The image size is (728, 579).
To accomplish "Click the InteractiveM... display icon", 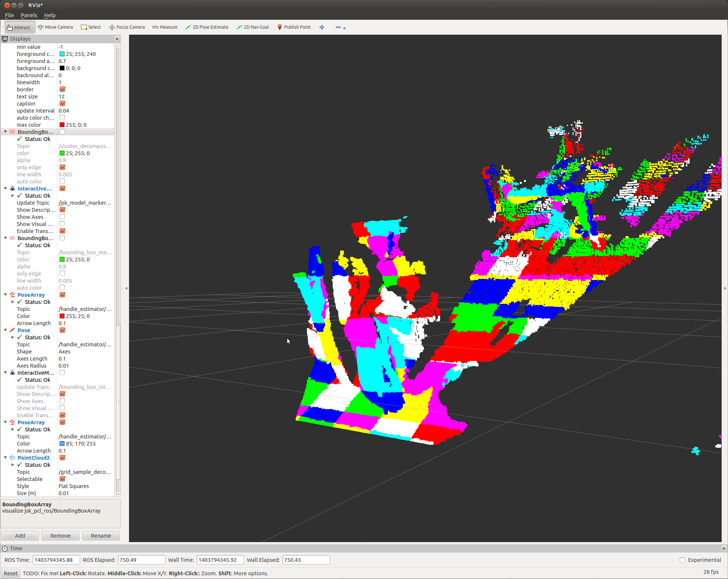I will (x=12, y=373).
